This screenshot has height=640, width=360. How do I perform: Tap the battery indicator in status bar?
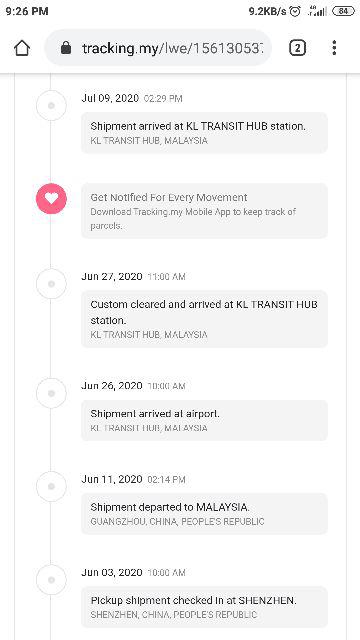343,11
